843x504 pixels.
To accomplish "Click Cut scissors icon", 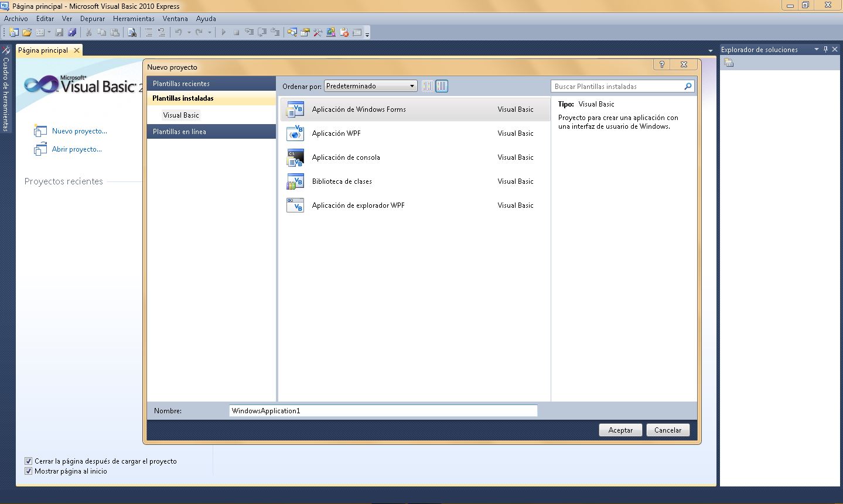I will [x=88, y=33].
